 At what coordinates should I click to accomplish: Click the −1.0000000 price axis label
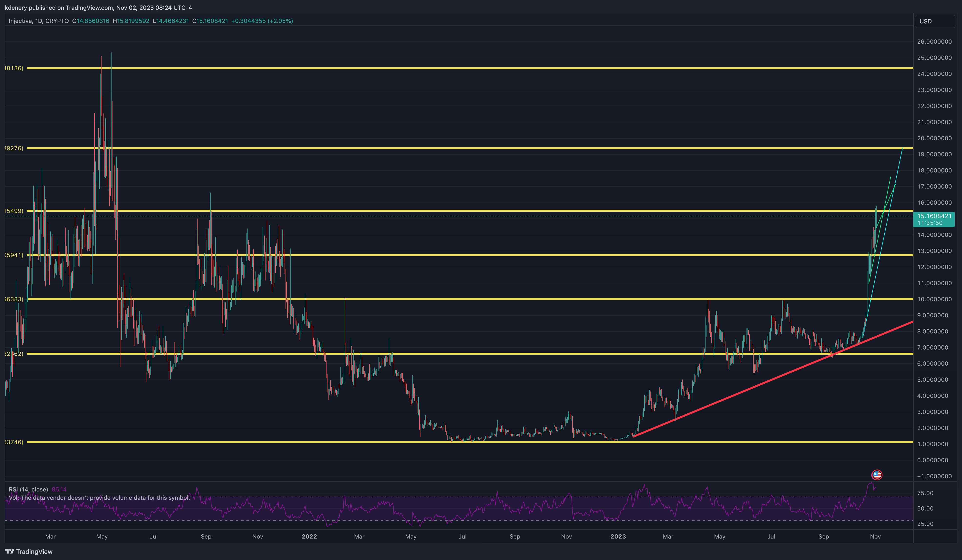[934, 476]
